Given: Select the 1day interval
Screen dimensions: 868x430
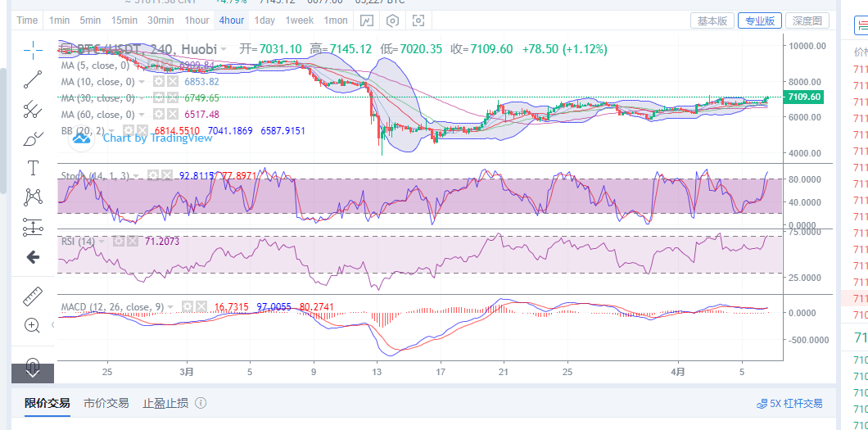Looking at the screenshot, I should [x=264, y=20].
